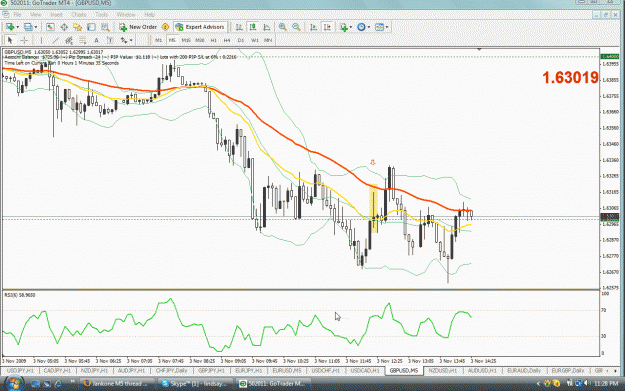The height and width of the screenshot is (391, 625).
Task: Open the Periods clock icon
Action: click(x=361, y=27)
